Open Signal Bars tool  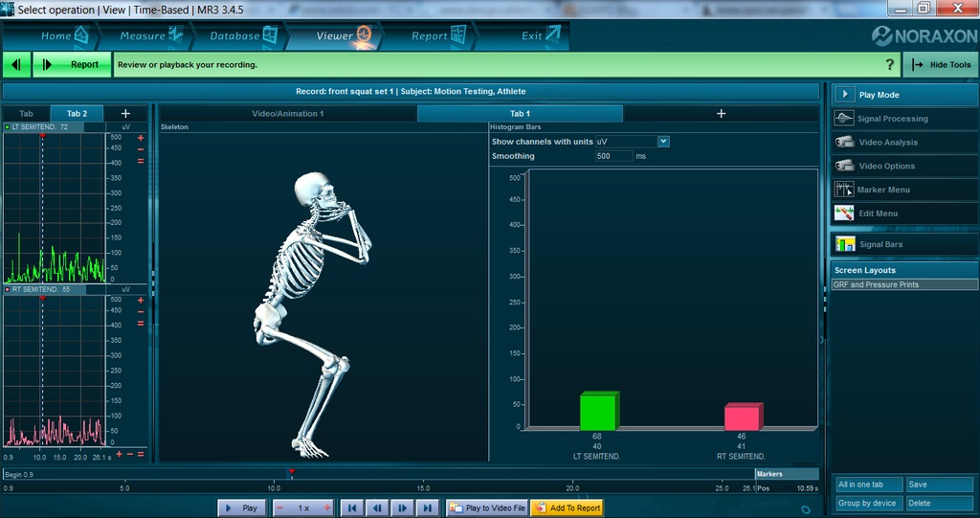[x=904, y=244]
